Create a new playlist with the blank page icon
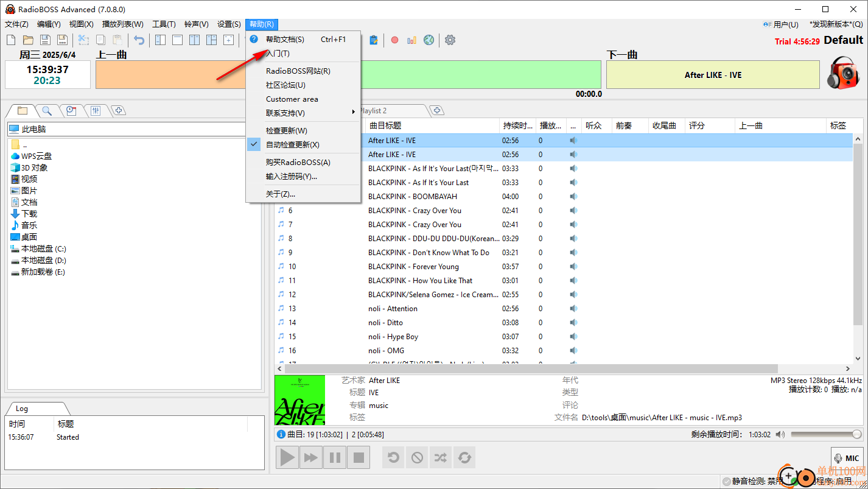 (x=11, y=40)
